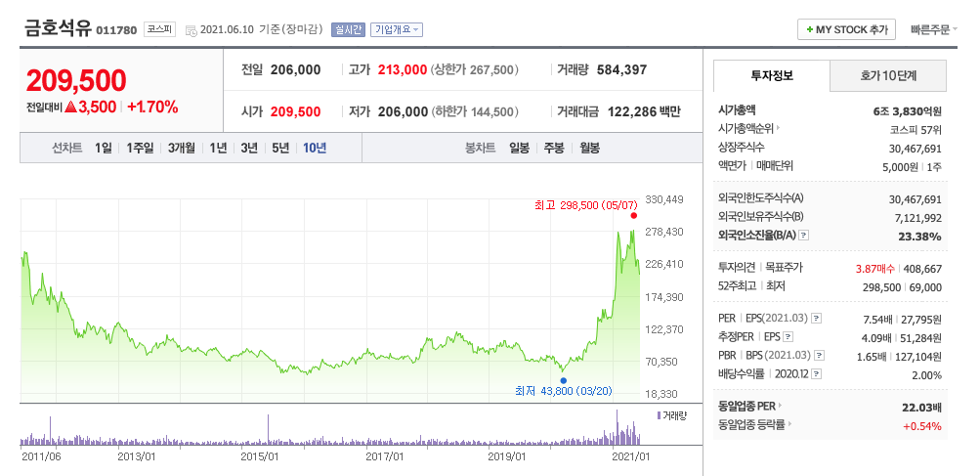Viewport: 980px width, 476px height.
Task: Click the calendar/clock icon before 2021.06.10
Action: coord(192,30)
